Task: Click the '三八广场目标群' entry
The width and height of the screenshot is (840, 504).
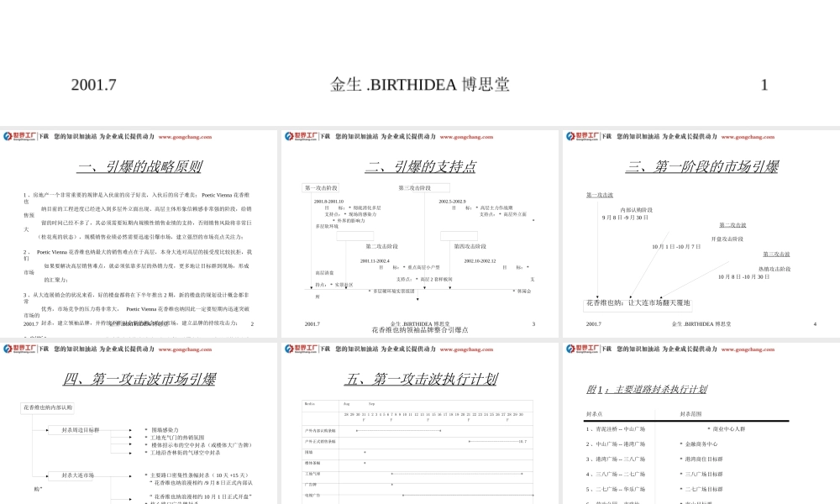Action: click(x=701, y=474)
